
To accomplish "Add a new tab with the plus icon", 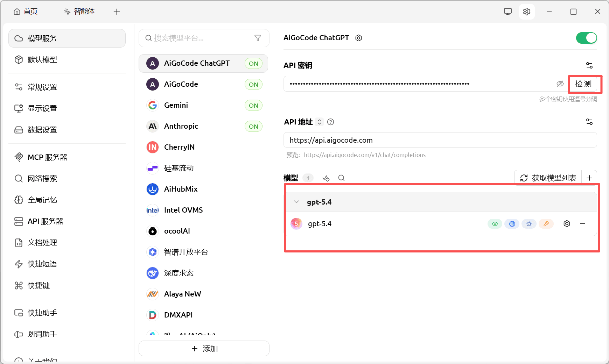I will click(x=117, y=12).
